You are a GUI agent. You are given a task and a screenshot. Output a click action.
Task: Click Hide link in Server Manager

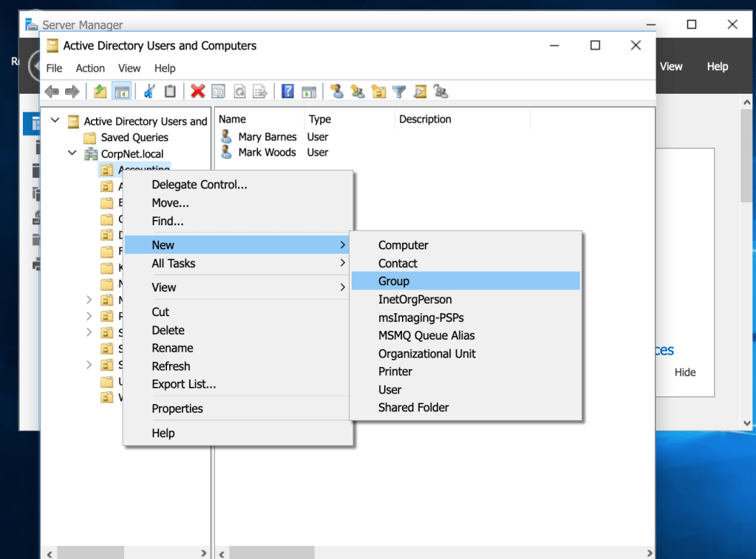point(685,372)
